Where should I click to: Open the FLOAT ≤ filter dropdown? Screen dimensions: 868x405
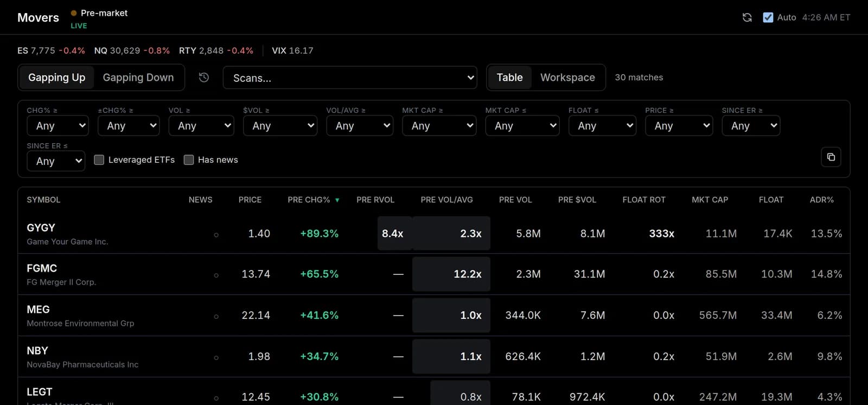602,126
